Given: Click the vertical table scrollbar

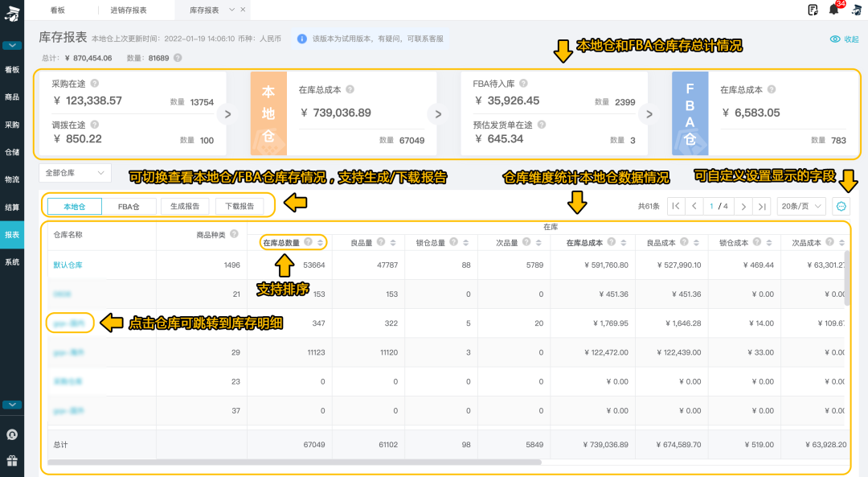Looking at the screenshot, I should 847,278.
